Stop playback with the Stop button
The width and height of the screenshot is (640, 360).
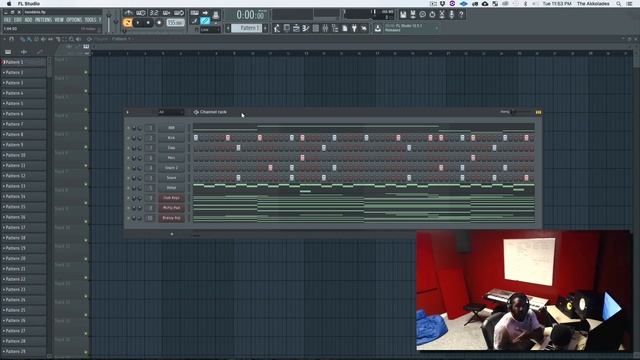tap(148, 22)
